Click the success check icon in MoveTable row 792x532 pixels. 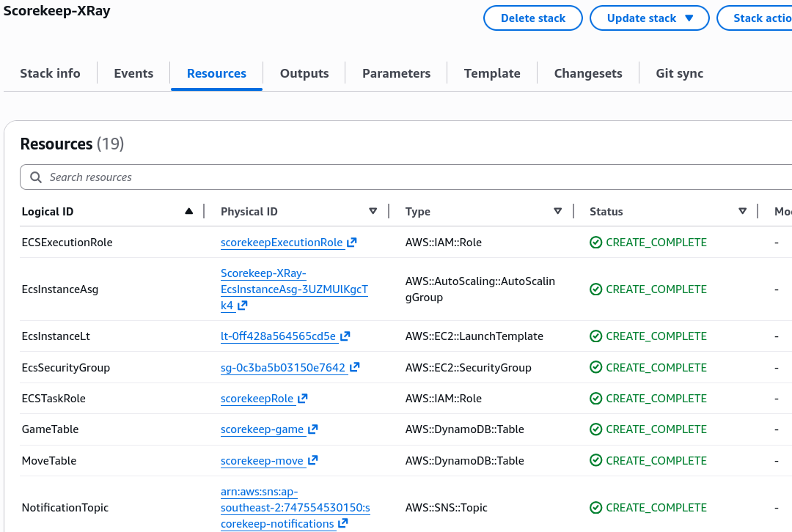click(x=596, y=460)
